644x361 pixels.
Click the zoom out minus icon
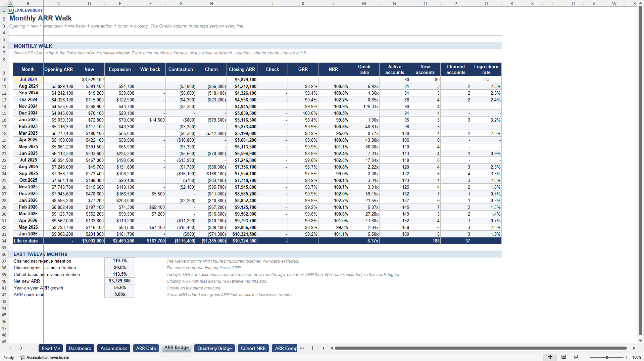point(587,357)
